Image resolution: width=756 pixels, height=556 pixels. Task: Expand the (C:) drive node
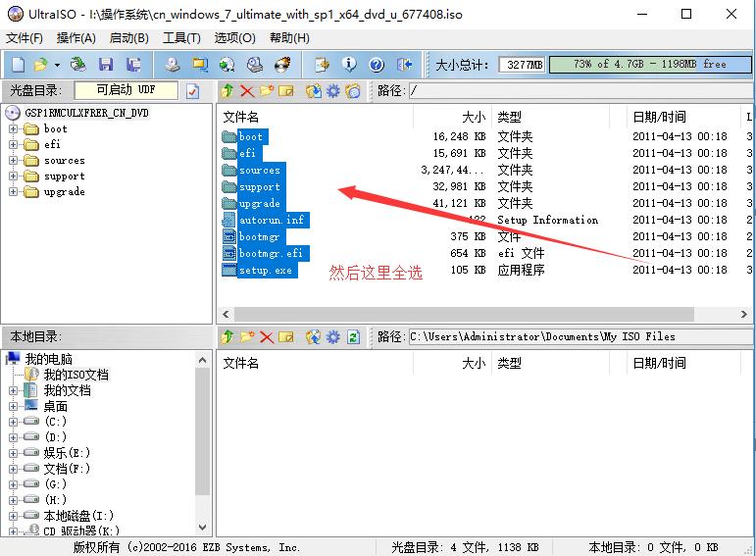(x=13, y=422)
